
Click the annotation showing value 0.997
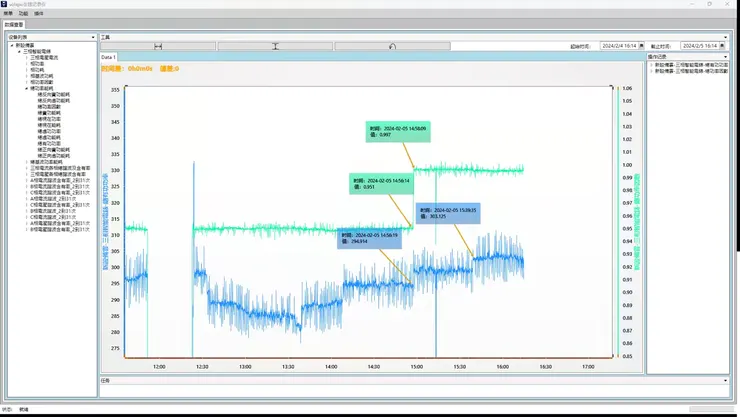point(398,132)
